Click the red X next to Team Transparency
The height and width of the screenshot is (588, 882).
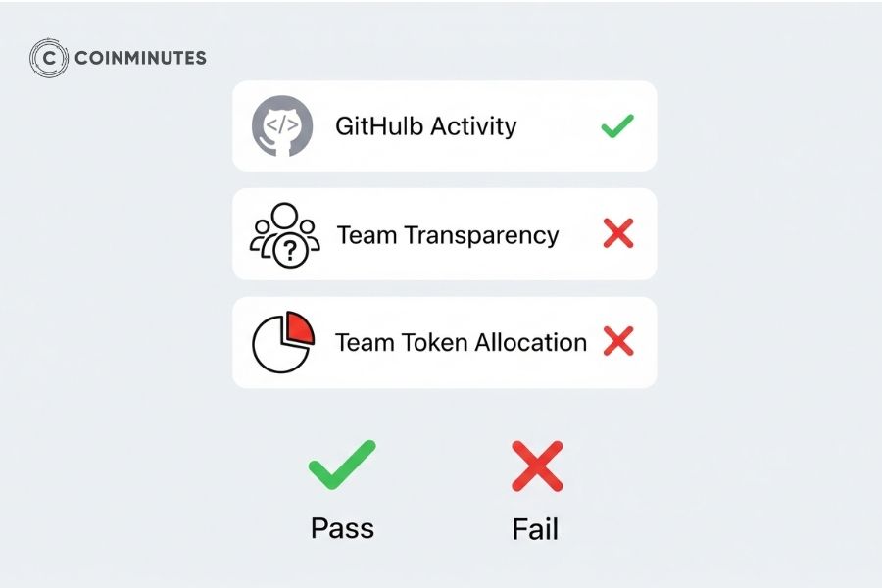click(x=618, y=233)
